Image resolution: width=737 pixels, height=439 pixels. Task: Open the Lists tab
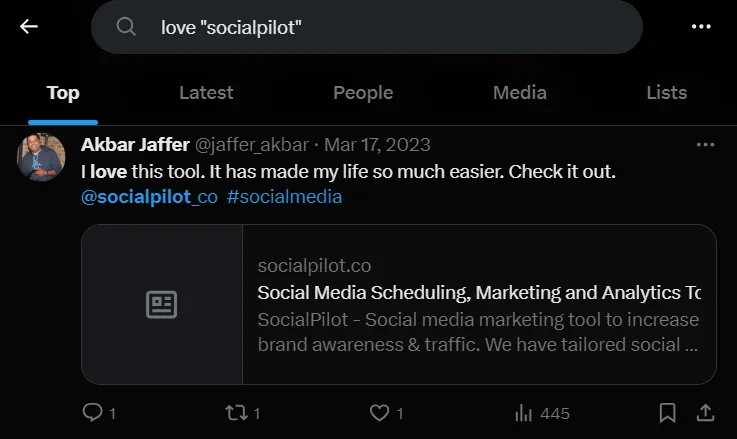pyautogui.click(x=666, y=93)
